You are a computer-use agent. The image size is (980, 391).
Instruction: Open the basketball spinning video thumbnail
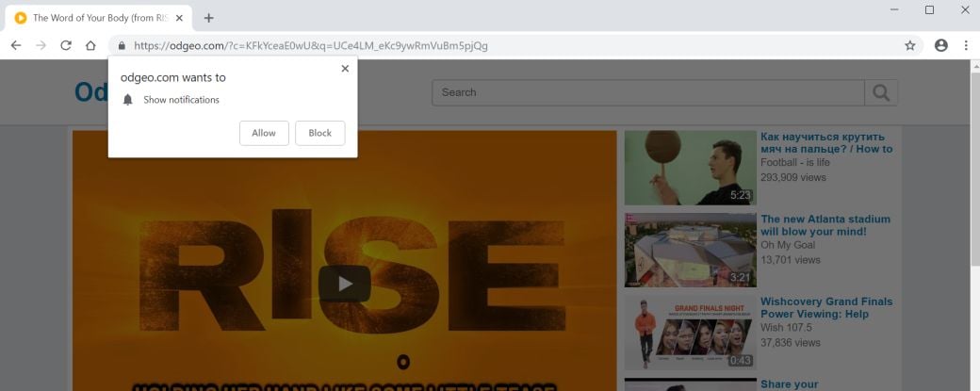[x=690, y=168]
